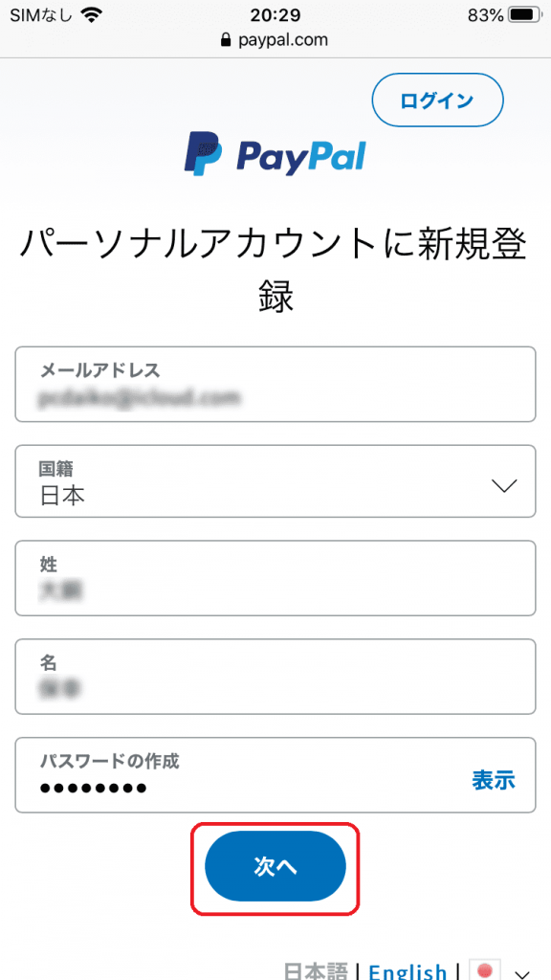
Task: Click the 名 input field
Action: [x=275, y=677]
